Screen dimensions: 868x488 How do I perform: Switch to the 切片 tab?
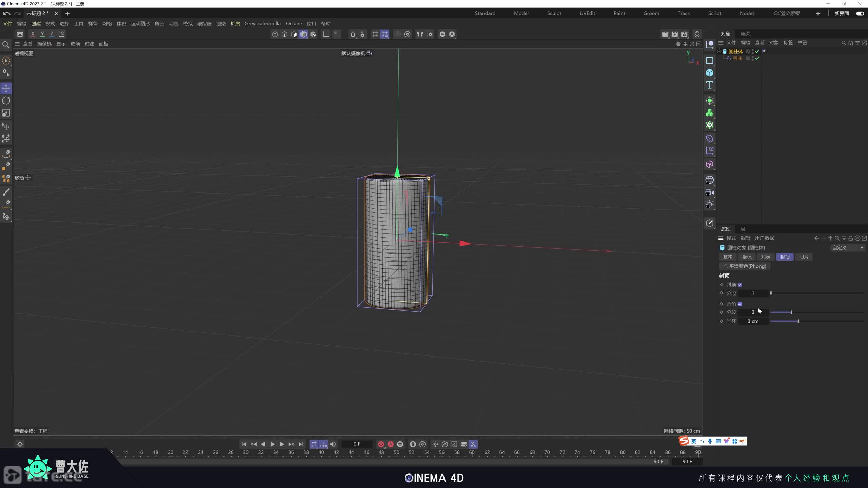coord(803,257)
